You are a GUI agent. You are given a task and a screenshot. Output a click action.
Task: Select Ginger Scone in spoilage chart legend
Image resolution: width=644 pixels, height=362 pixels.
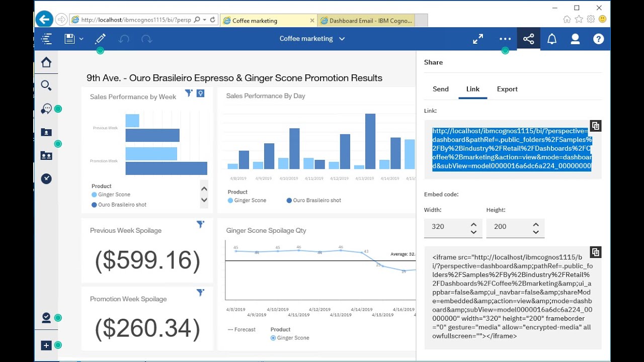tap(290, 338)
